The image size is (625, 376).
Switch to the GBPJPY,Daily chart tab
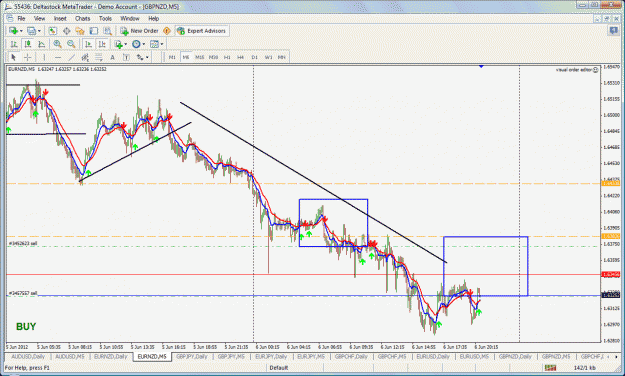tap(192, 356)
